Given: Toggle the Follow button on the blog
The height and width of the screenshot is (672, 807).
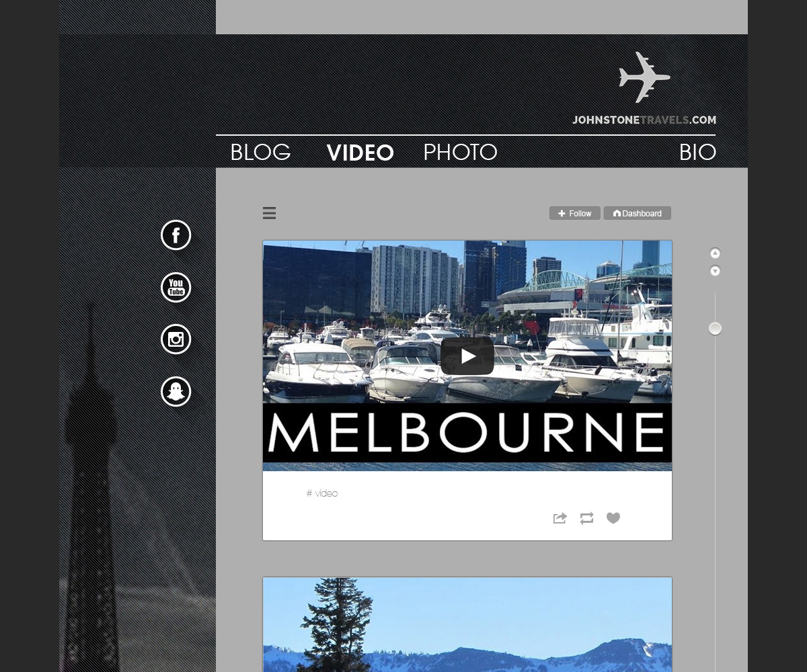Looking at the screenshot, I should pos(574,213).
